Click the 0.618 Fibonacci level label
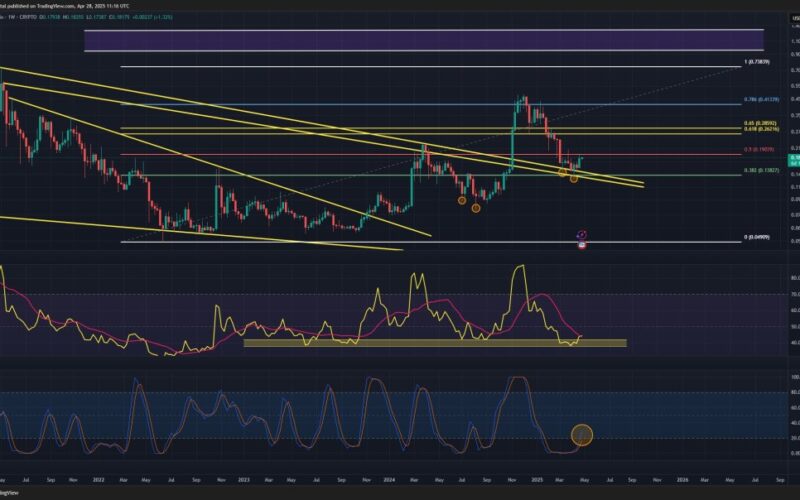Screen dimensions: 800x500 coord(761,129)
